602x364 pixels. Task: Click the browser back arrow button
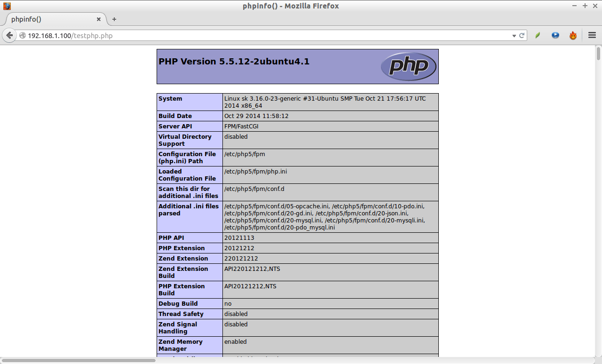[x=9, y=35]
